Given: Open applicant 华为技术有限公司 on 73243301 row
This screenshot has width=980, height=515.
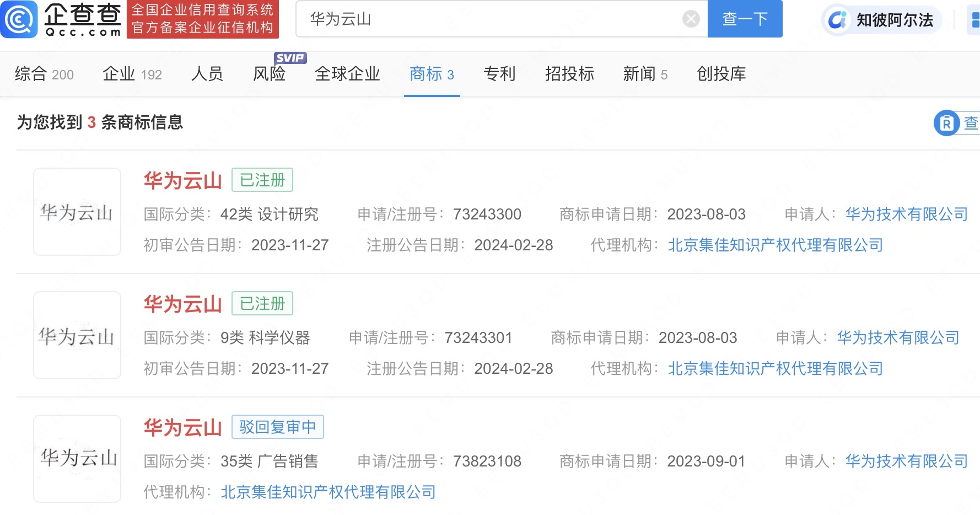Looking at the screenshot, I should (898, 337).
